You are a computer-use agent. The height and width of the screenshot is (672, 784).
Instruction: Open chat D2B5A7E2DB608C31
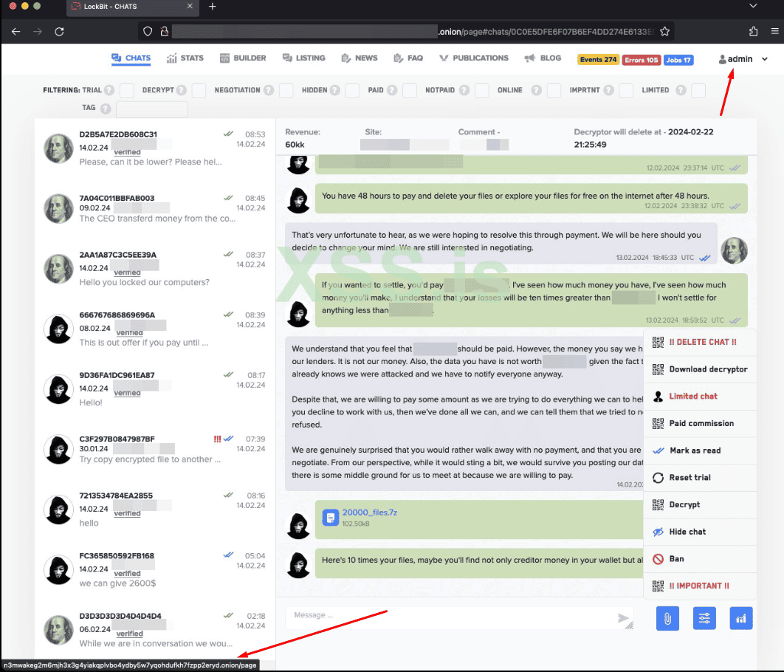(155, 148)
